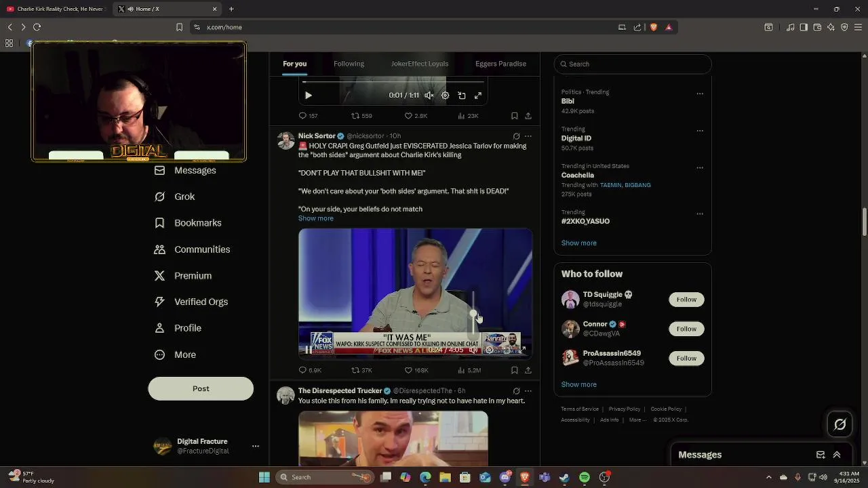This screenshot has height=488, width=868.
Task: Show more trending topics
Action: (x=578, y=243)
